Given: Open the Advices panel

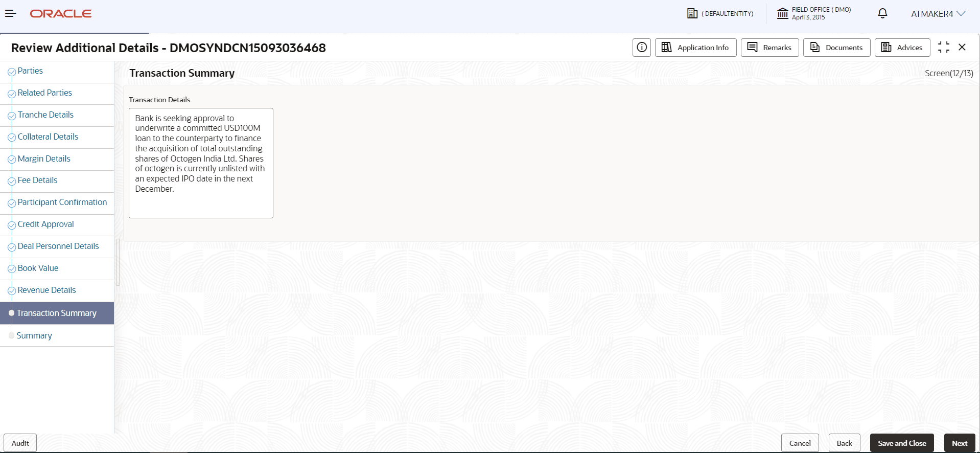Looking at the screenshot, I should (902, 48).
